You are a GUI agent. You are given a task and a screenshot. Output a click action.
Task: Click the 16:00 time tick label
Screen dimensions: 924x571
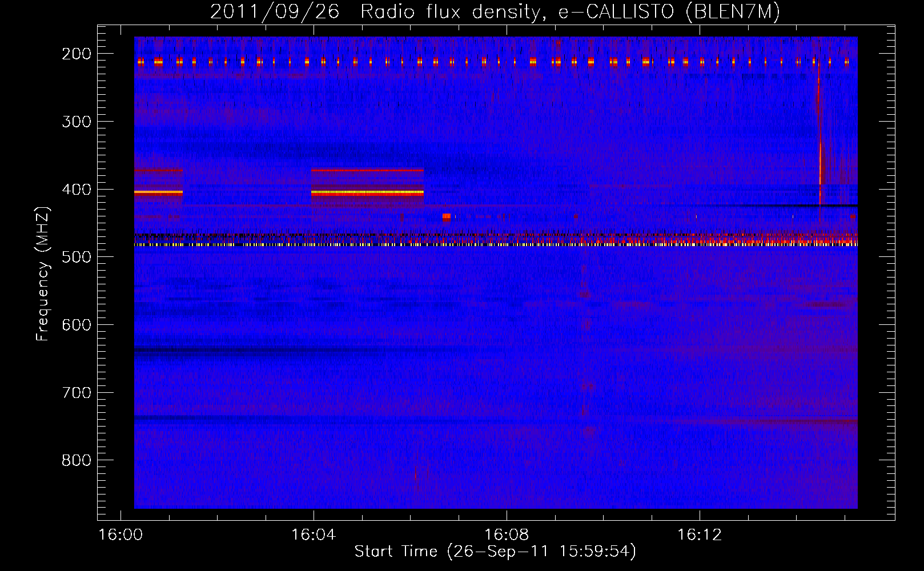(120, 535)
